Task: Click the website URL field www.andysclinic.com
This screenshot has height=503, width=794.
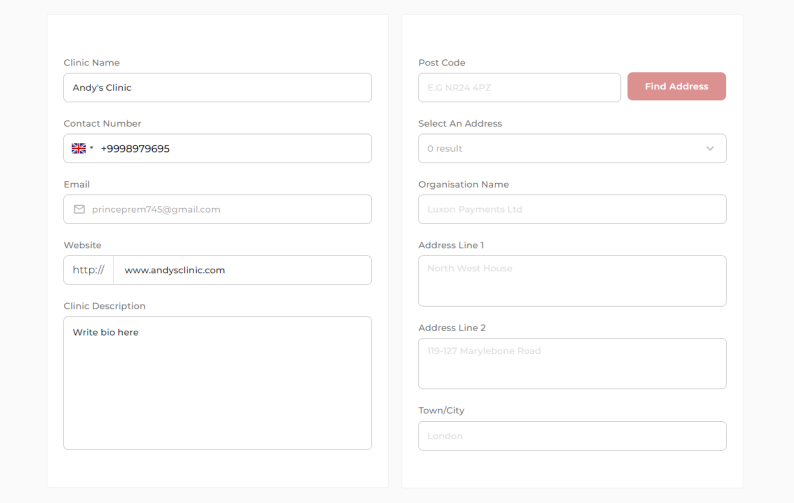Action: pos(240,270)
